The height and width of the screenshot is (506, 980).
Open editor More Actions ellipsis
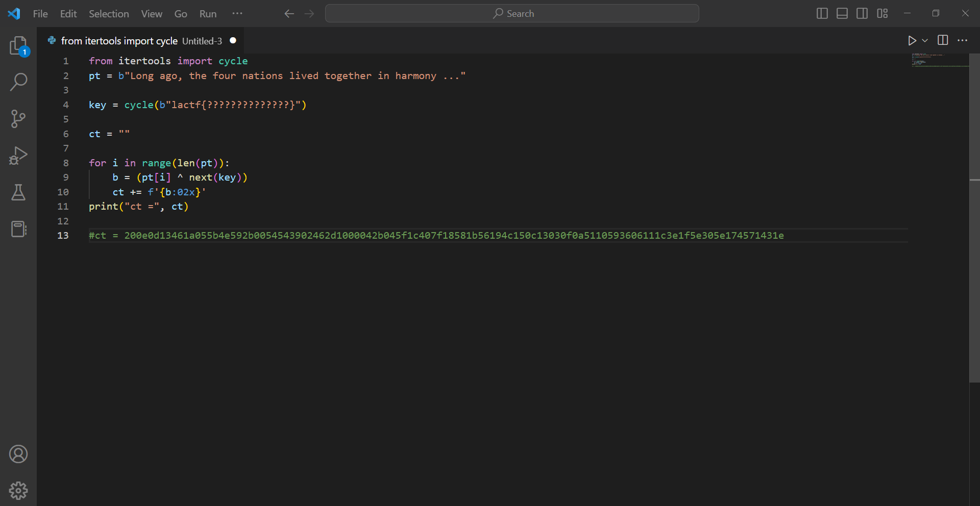coord(962,40)
